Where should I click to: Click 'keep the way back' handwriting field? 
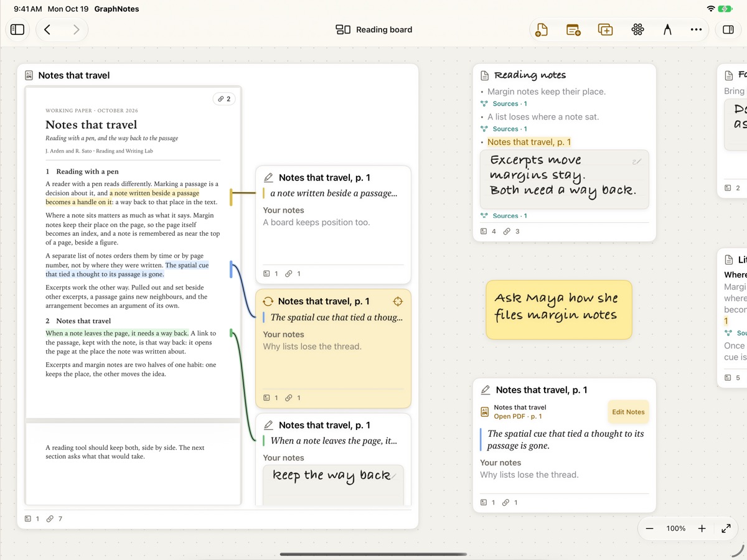[x=333, y=485]
